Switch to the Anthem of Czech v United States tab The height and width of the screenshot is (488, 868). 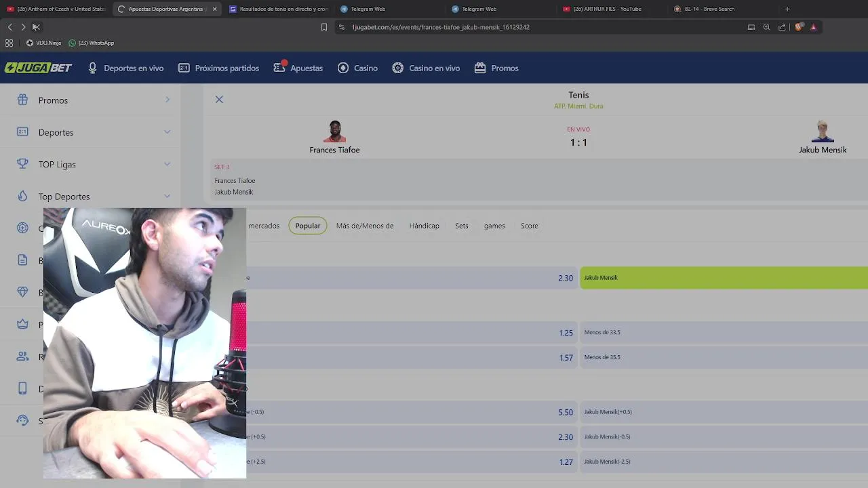pyautogui.click(x=56, y=9)
